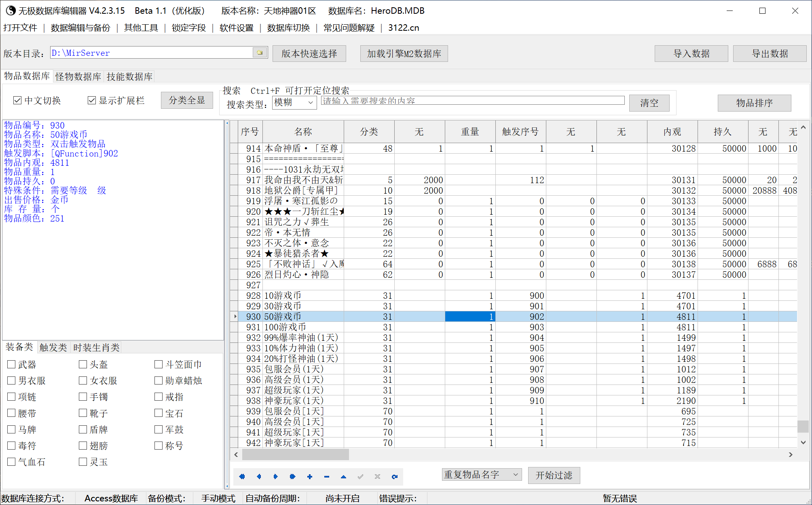
Task: Click the folder browse icon in directory field
Action: pos(260,53)
